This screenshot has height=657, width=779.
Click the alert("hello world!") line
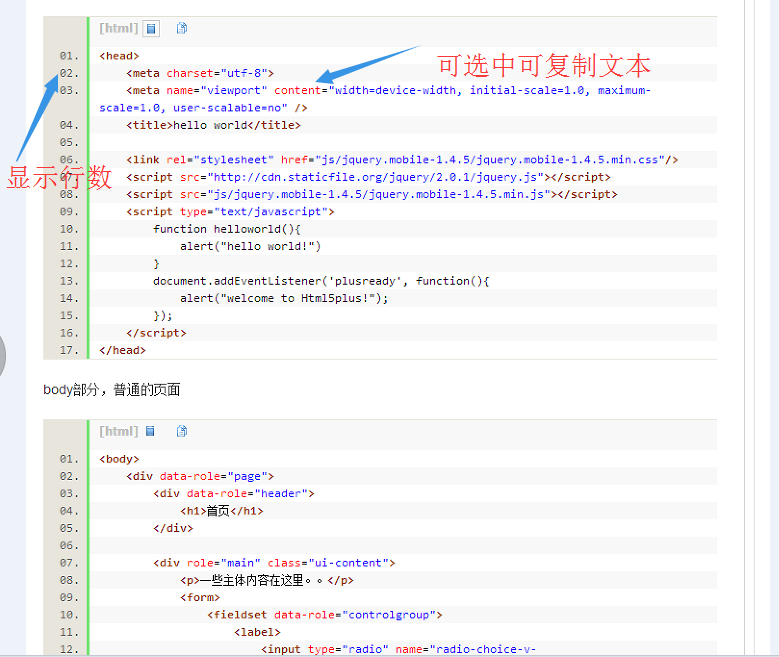[x=250, y=246]
